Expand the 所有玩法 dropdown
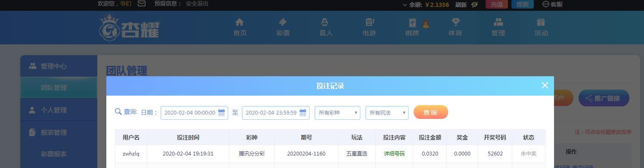The image size is (644, 168). (x=387, y=113)
